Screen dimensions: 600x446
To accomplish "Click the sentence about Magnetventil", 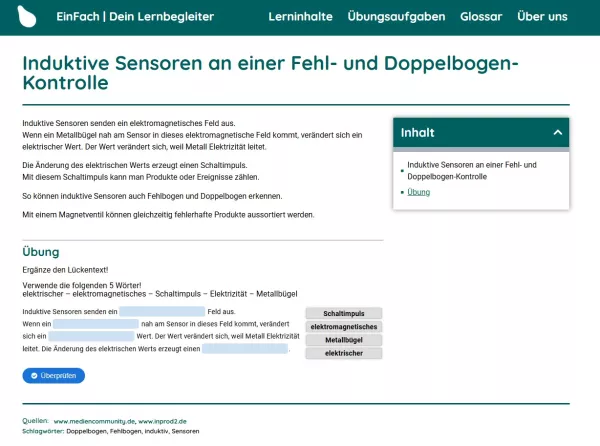I will (x=168, y=215).
